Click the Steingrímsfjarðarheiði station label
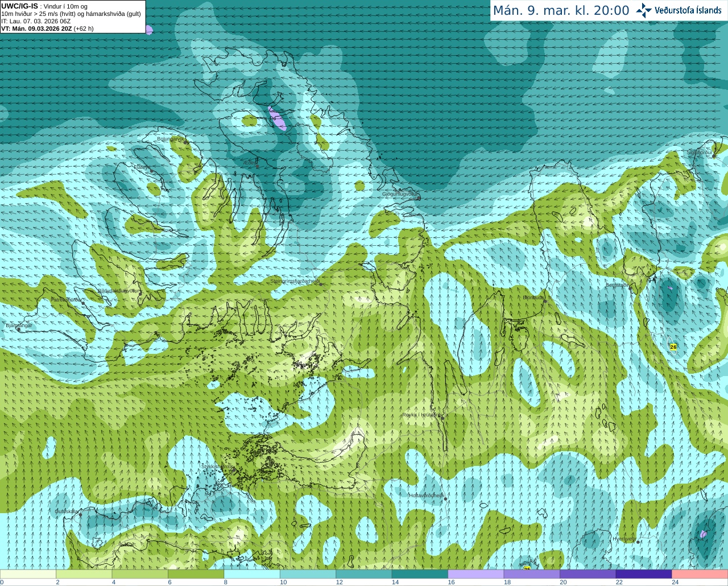 click(x=295, y=281)
